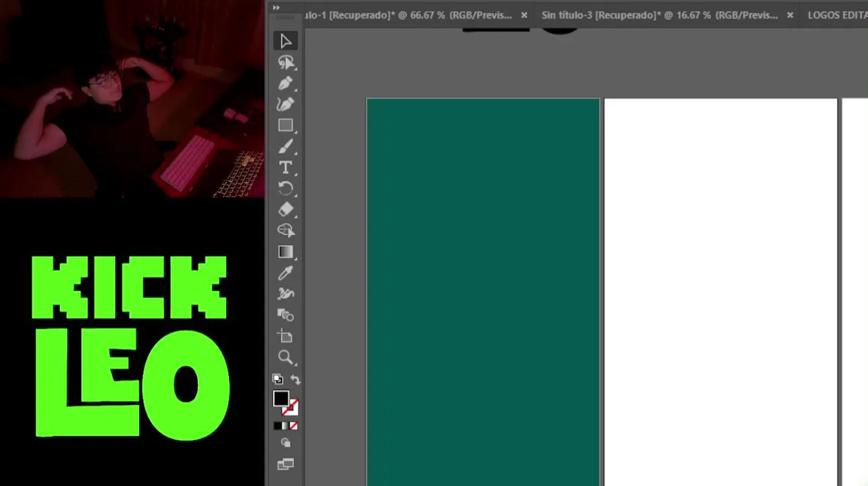Select the Rotate tool
The height and width of the screenshot is (486, 868).
286,188
